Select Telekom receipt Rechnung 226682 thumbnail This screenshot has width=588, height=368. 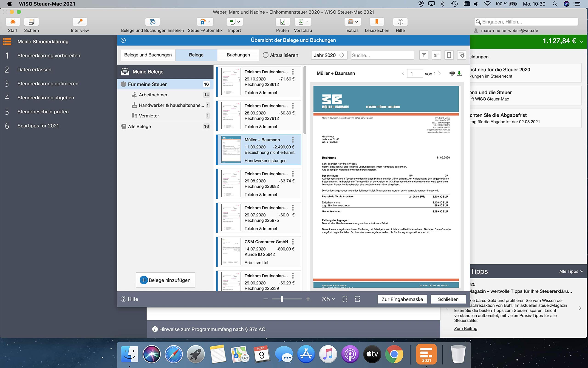pyautogui.click(x=231, y=184)
